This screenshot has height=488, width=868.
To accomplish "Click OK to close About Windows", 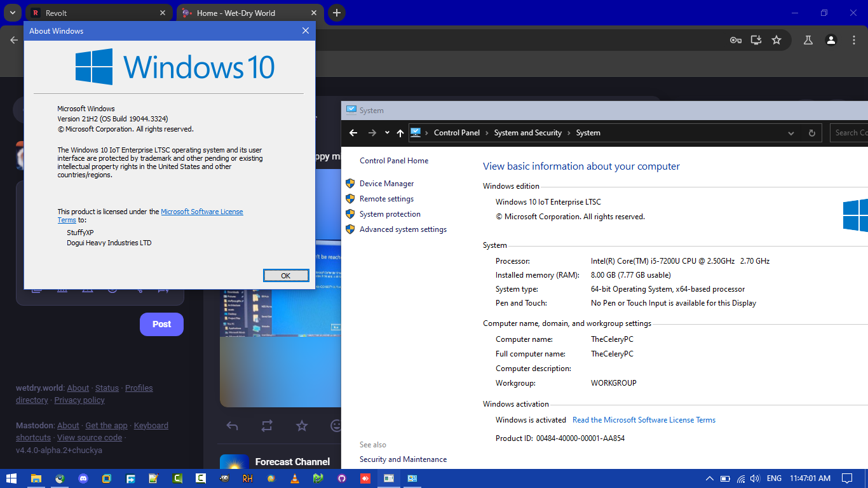I will [286, 275].
